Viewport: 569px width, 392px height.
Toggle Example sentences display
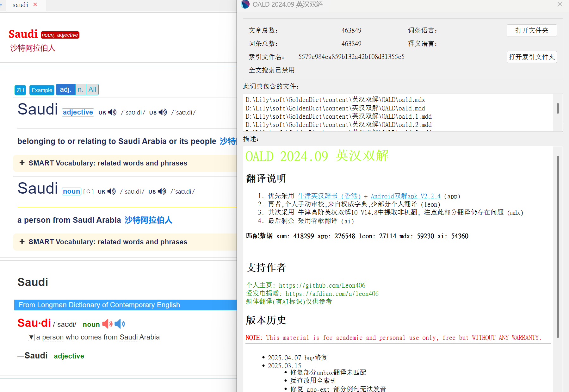click(42, 90)
